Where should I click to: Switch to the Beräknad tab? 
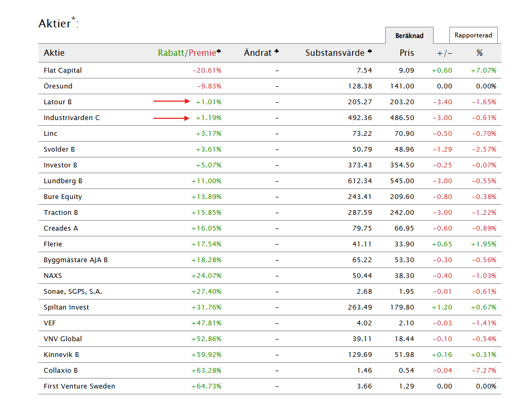tap(409, 36)
